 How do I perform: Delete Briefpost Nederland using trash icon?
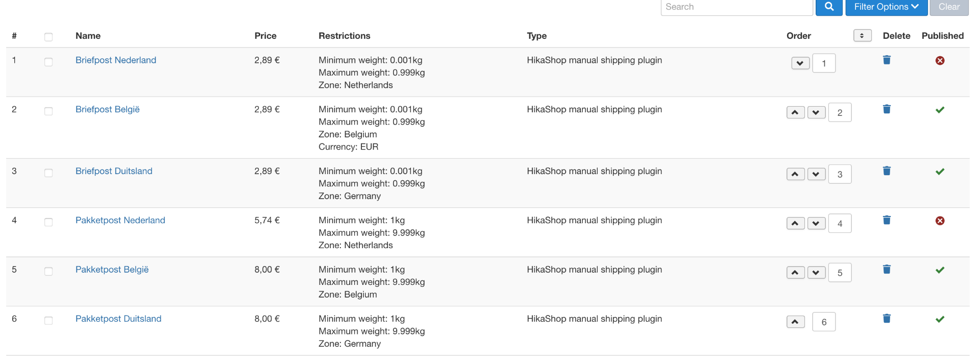pyautogui.click(x=887, y=60)
